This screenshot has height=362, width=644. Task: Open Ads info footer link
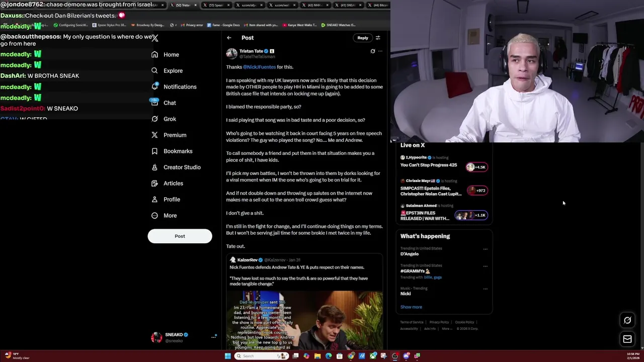pyautogui.click(x=430, y=329)
